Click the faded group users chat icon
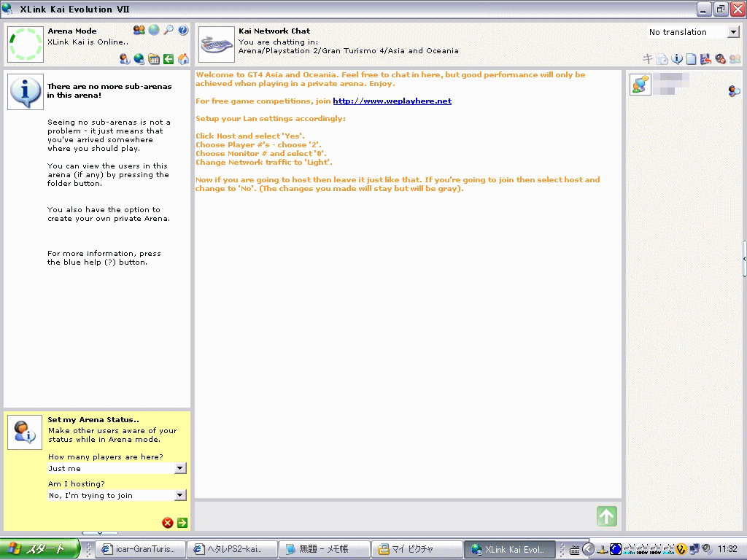747x560 pixels. (735, 59)
